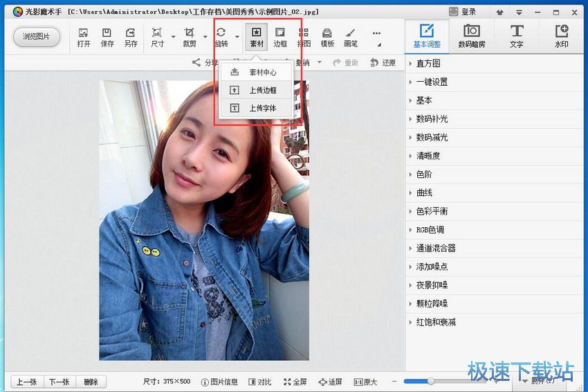Redo the edit with 重做

pos(346,63)
